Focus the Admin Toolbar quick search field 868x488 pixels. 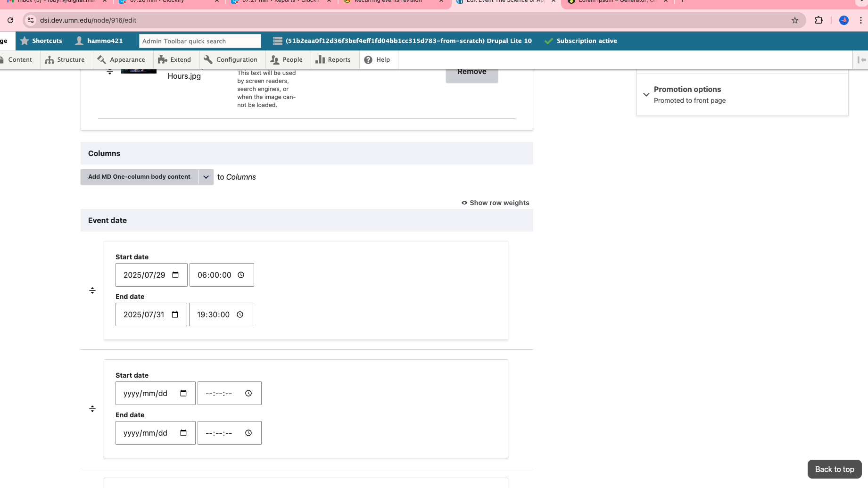[200, 41]
